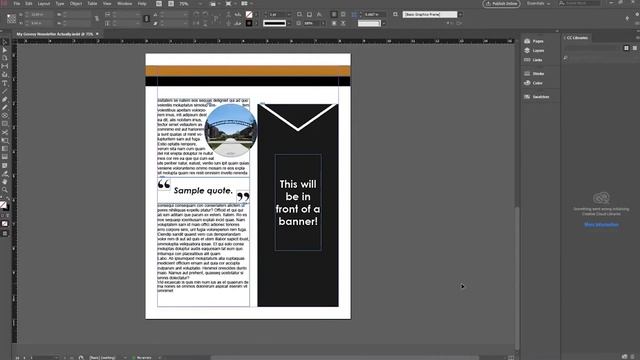Select the Pen tool
This screenshot has height=360, width=640.
[4, 100]
